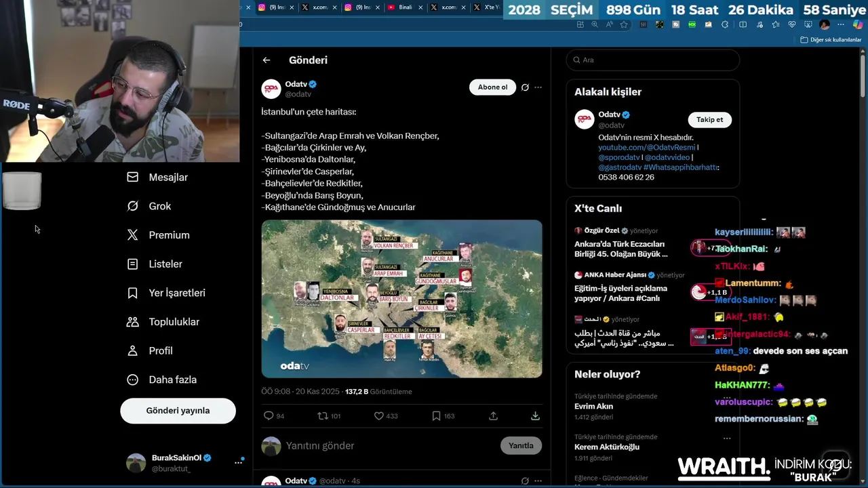
Task: Click Abone ol button
Action: pyautogui.click(x=492, y=87)
